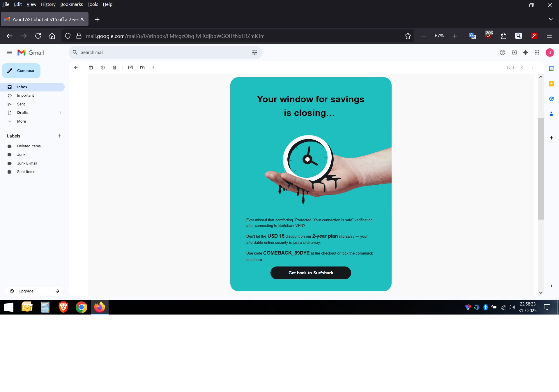Archive the open email
Screen dimensions: 559x392
91,68
